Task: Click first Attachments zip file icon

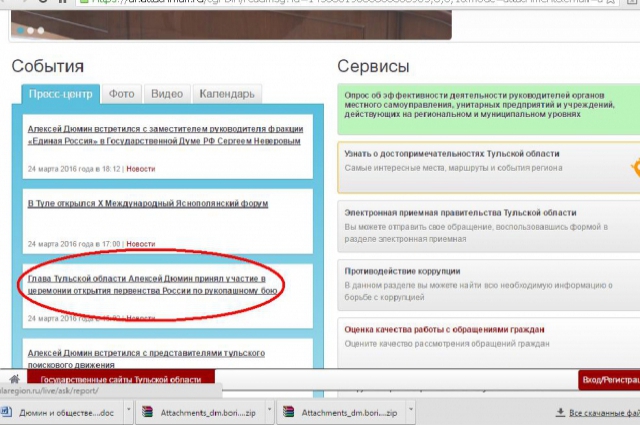Action: (x=146, y=412)
